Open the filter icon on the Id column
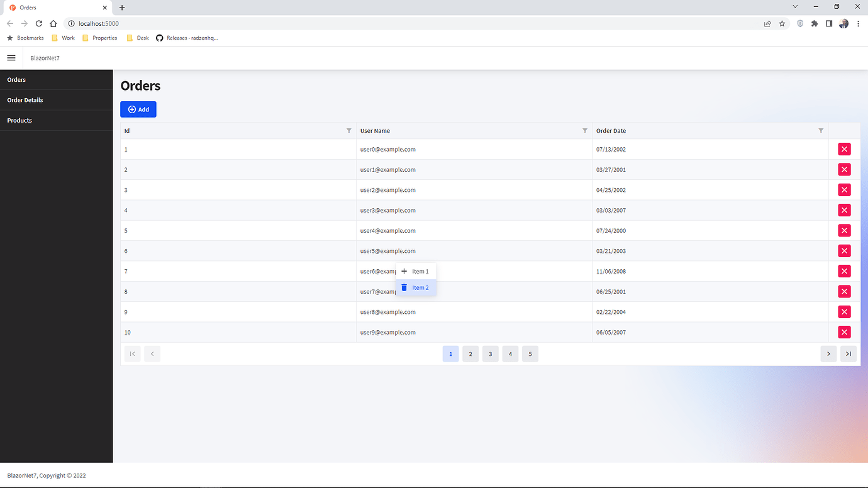Image resolution: width=868 pixels, height=488 pixels. tap(349, 130)
